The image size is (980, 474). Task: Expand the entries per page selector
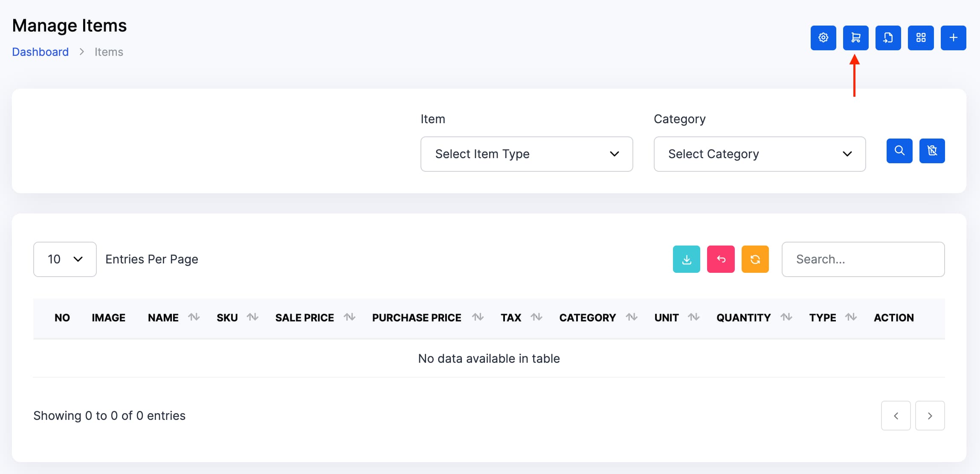(65, 259)
